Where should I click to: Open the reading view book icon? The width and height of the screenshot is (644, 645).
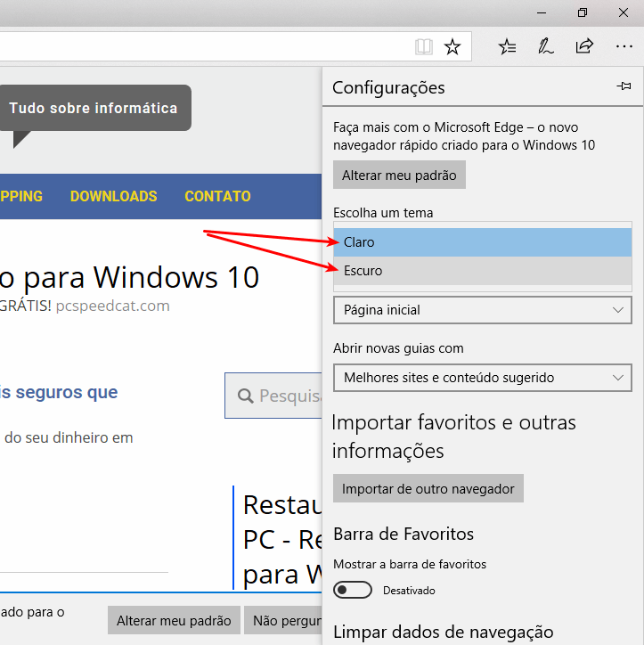pos(424,47)
